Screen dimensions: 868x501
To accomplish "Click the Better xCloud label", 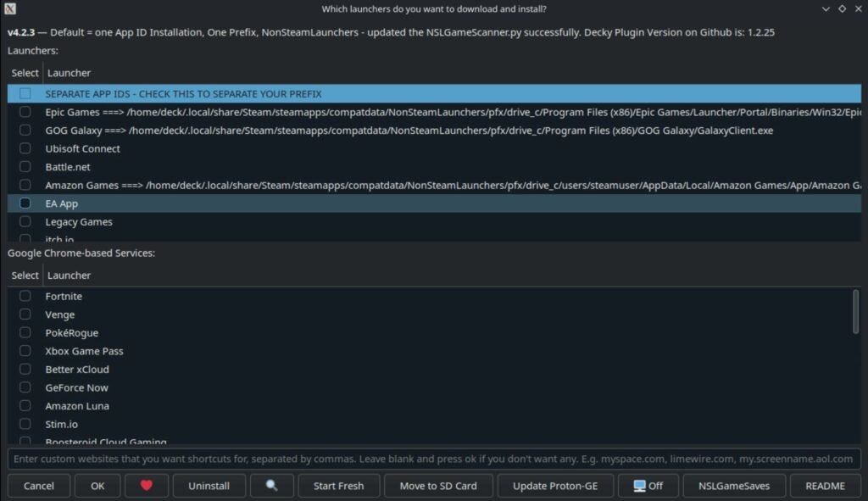I will [77, 370].
